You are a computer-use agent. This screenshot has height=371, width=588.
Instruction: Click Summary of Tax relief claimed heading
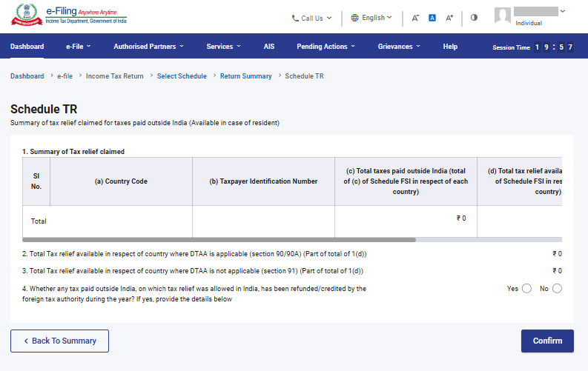point(73,152)
